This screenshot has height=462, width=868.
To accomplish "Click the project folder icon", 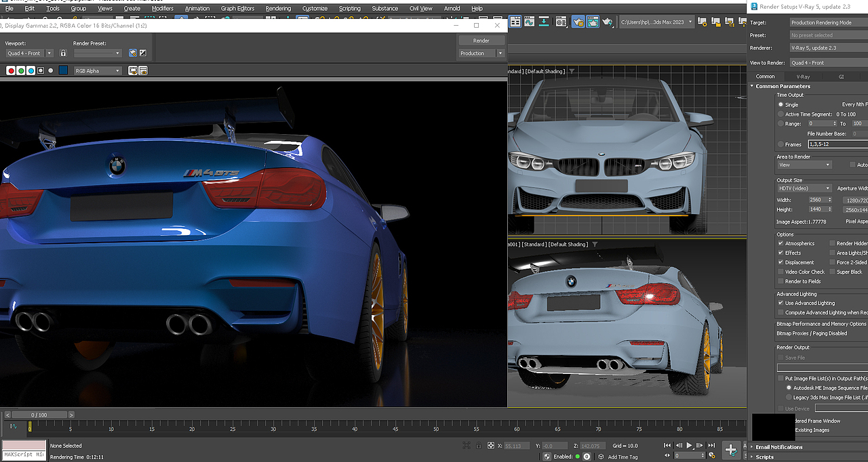I will pos(716,21).
